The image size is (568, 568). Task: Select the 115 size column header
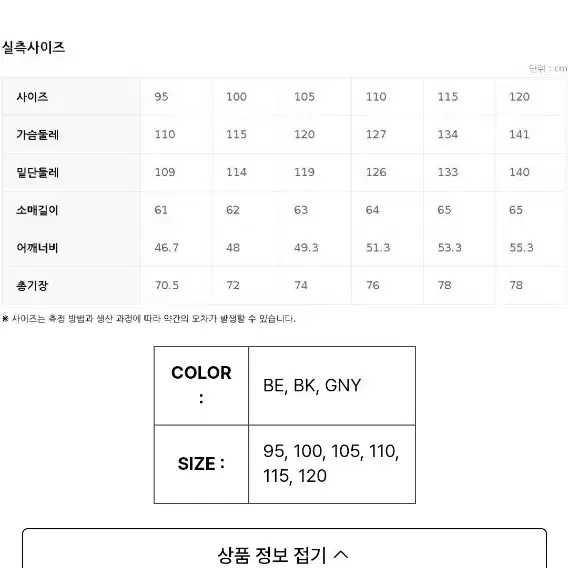pyautogui.click(x=448, y=97)
